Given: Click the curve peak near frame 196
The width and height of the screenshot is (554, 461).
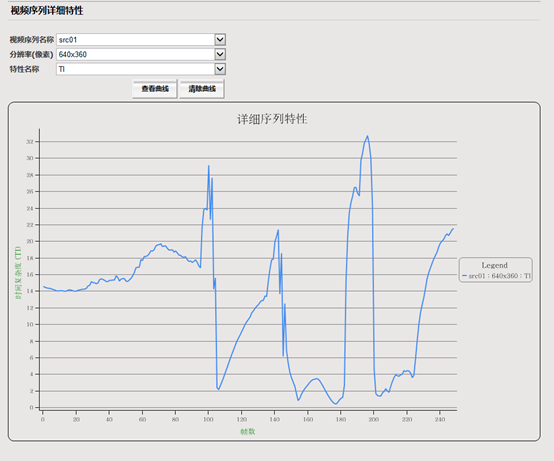Looking at the screenshot, I should pos(367,136).
